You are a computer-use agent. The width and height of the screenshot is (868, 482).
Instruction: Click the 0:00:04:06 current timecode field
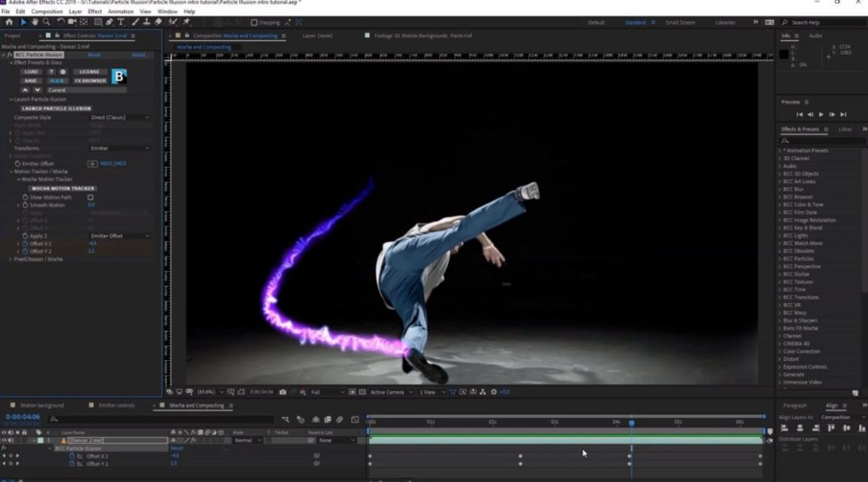[23, 417]
